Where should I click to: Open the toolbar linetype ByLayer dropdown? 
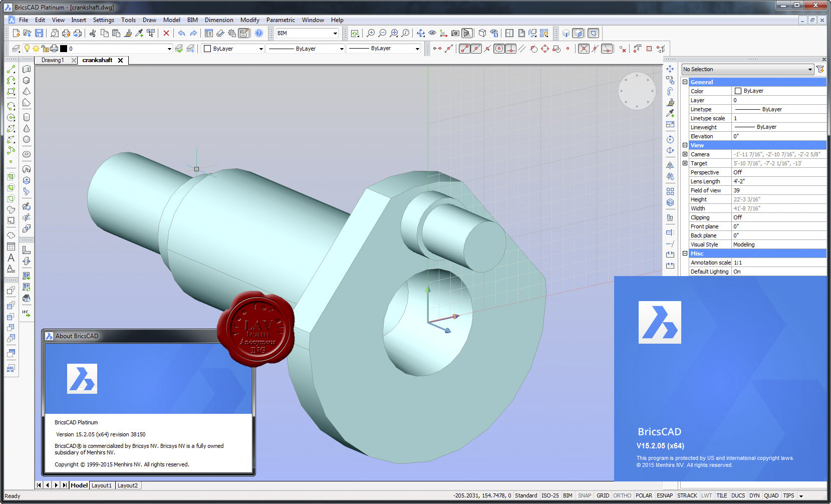pyautogui.click(x=342, y=49)
